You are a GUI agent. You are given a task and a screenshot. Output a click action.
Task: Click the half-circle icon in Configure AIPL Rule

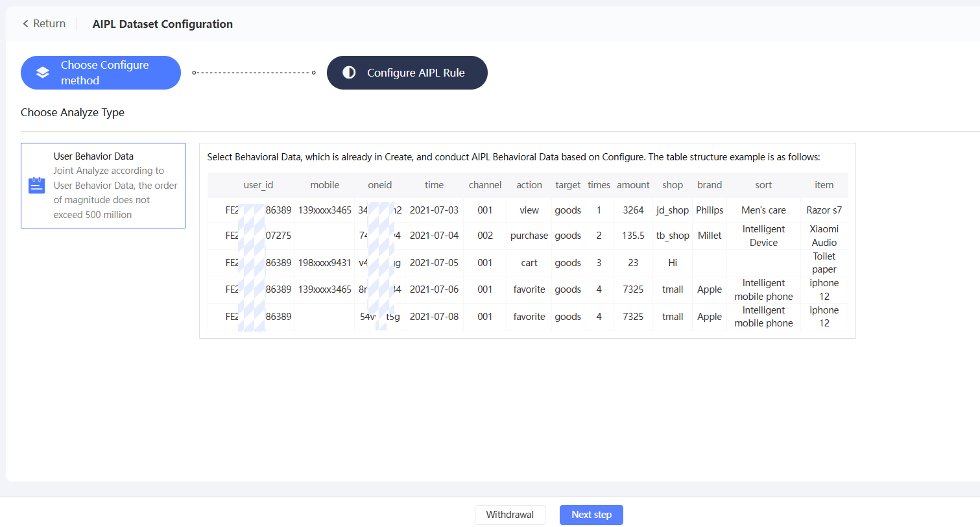point(349,73)
